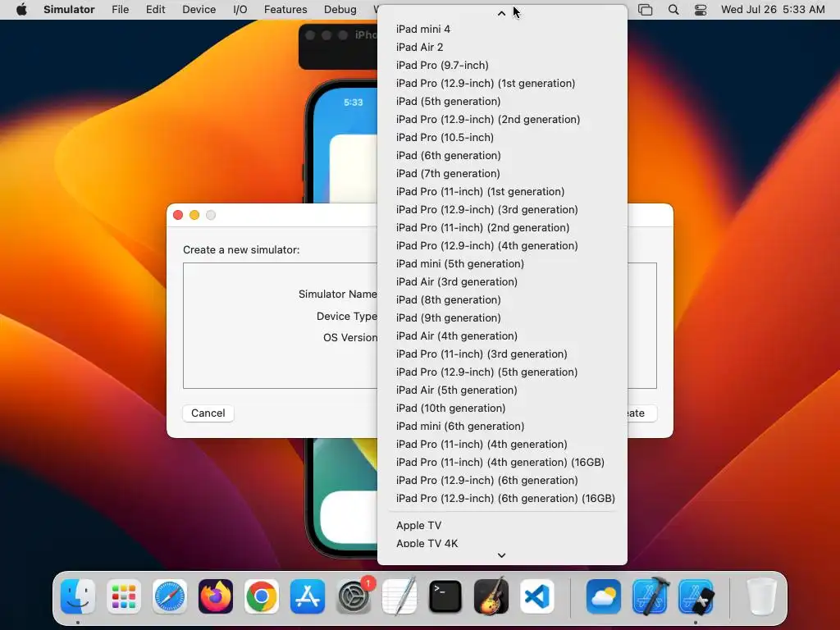Open System Settings with badge in Dock
This screenshot has height=630, width=840.
(x=354, y=596)
